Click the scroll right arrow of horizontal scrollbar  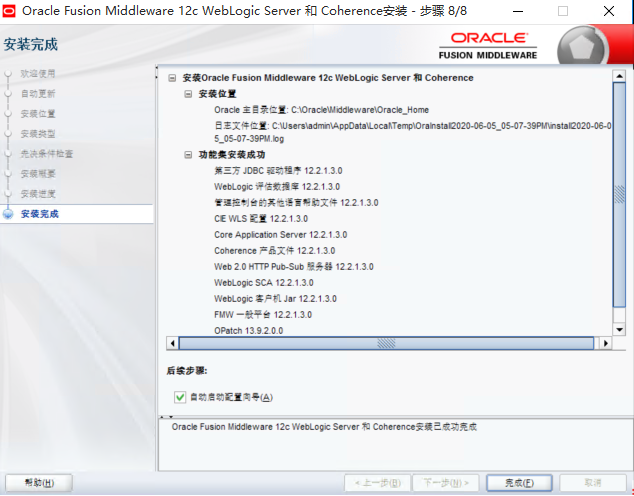[605, 343]
